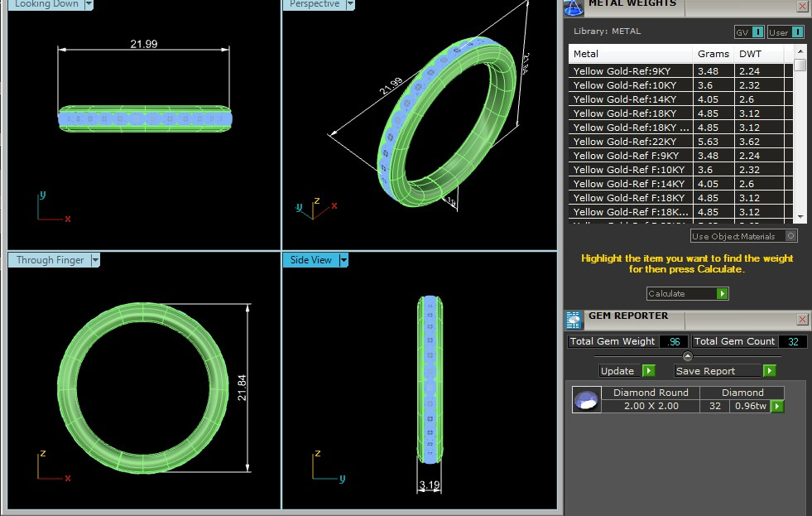Close the Gem Reporter panel

click(802, 320)
